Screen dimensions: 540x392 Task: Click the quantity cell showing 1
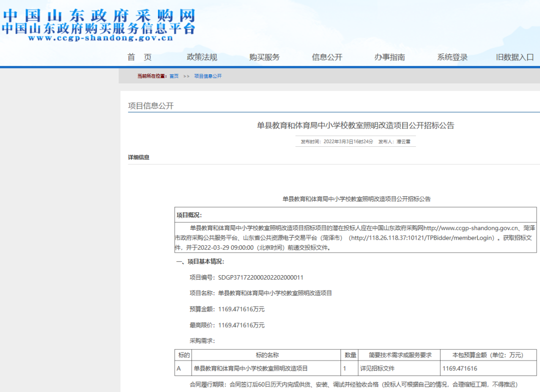pos(350,368)
